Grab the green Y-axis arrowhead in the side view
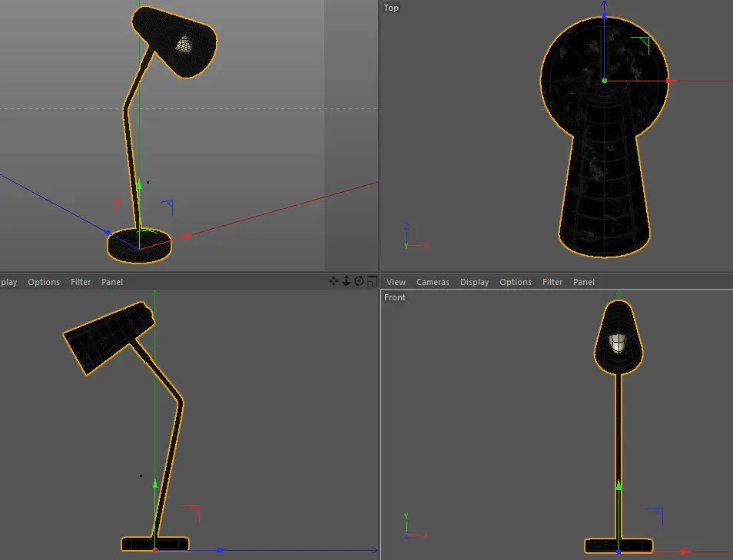733x560 pixels. coord(154,483)
